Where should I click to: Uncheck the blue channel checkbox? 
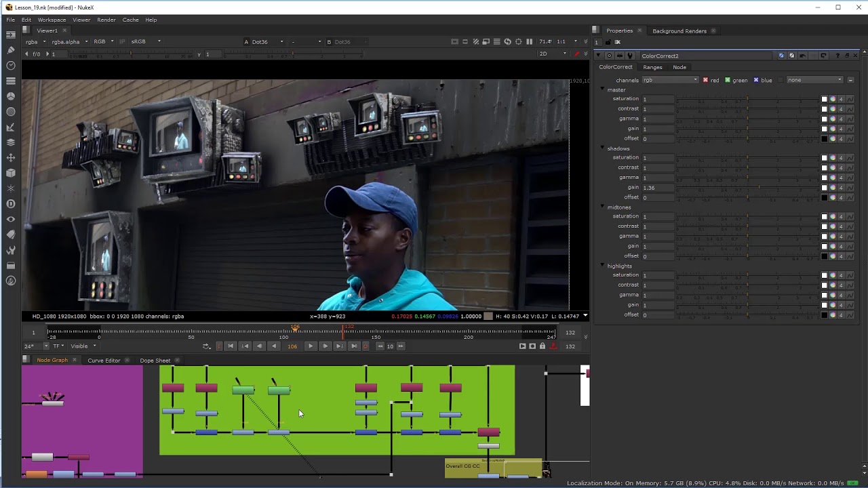pos(756,80)
